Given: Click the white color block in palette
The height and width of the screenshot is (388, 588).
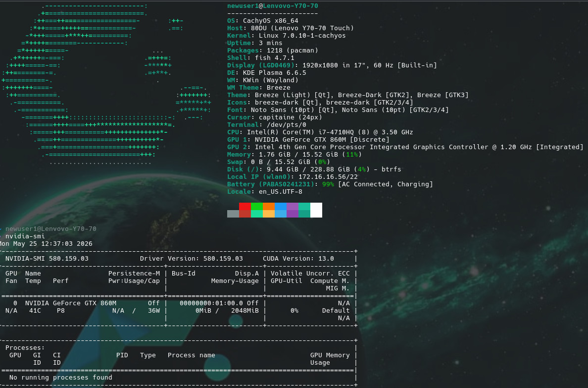Looking at the screenshot, I should click(316, 210).
